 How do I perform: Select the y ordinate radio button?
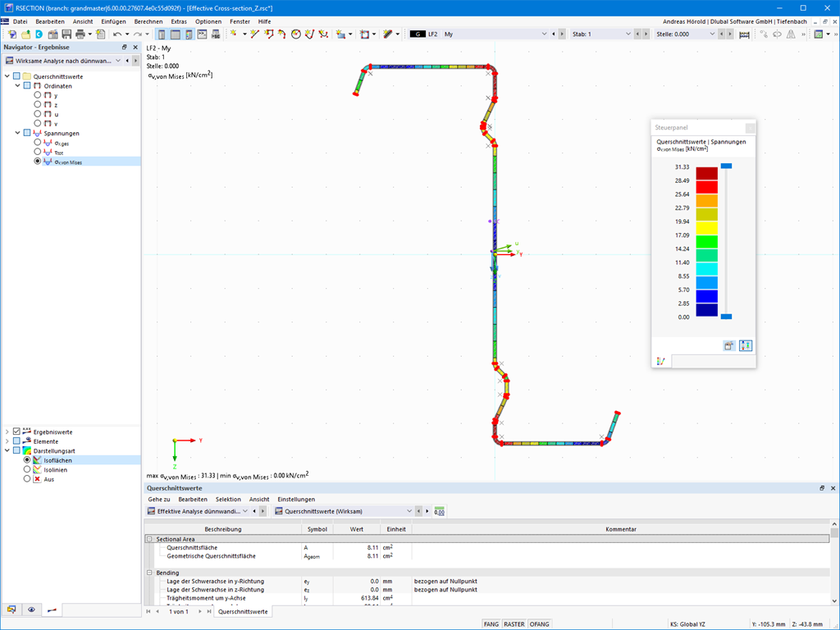click(x=38, y=95)
